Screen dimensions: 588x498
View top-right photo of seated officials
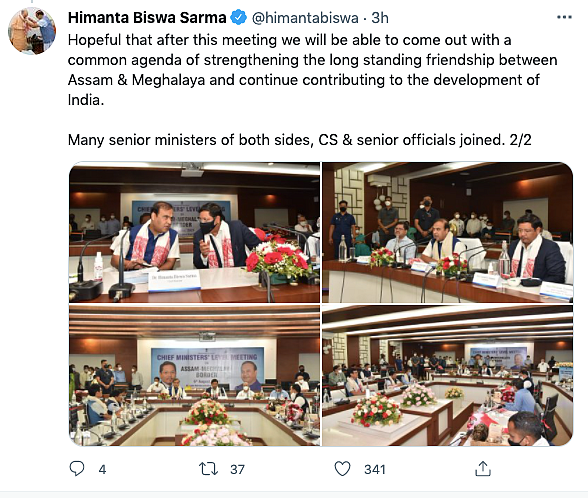(x=447, y=232)
